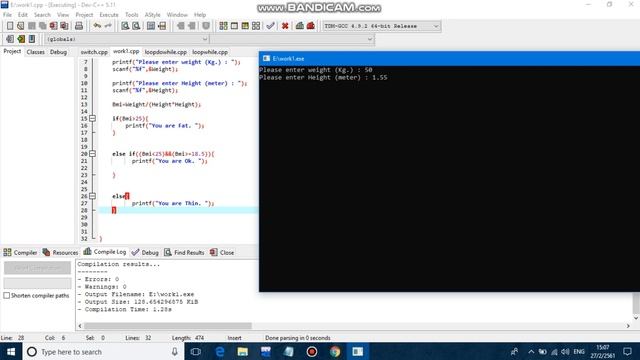Open the empty member function dropdown

tap(369, 39)
